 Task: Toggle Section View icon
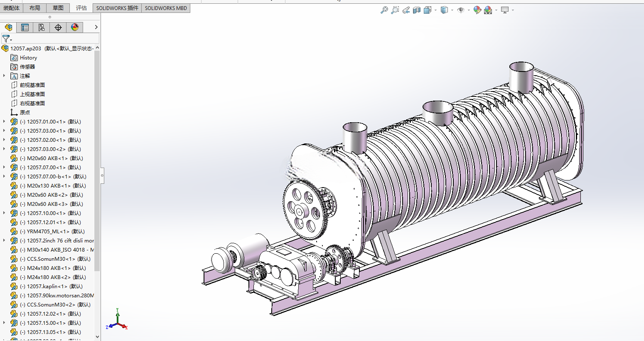tap(417, 10)
